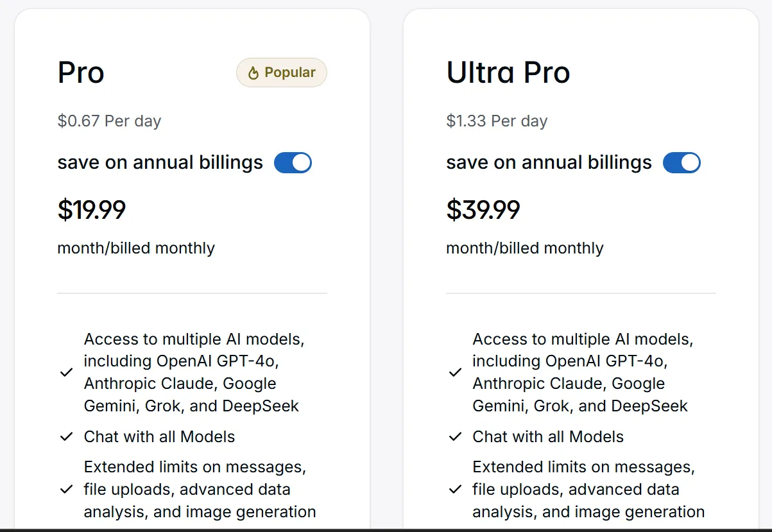The width and height of the screenshot is (772, 532).
Task: Toggle annual billing switch on the Pro plan
Action: pos(293,163)
